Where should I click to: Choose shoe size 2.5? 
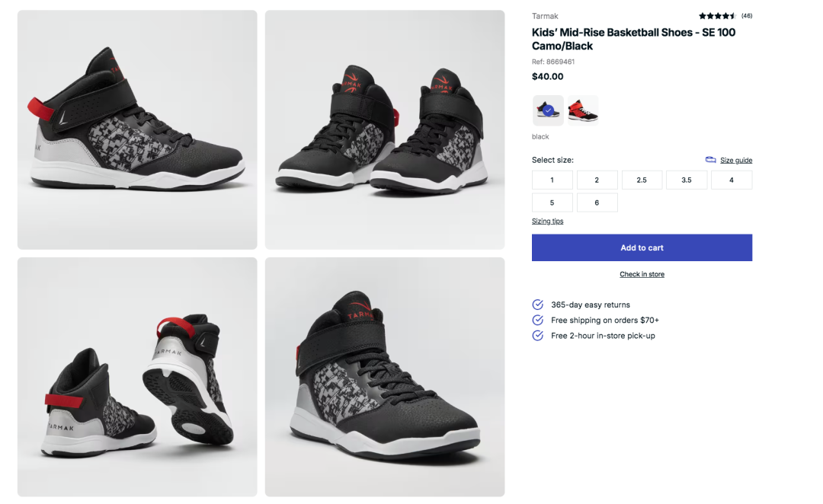[642, 180]
